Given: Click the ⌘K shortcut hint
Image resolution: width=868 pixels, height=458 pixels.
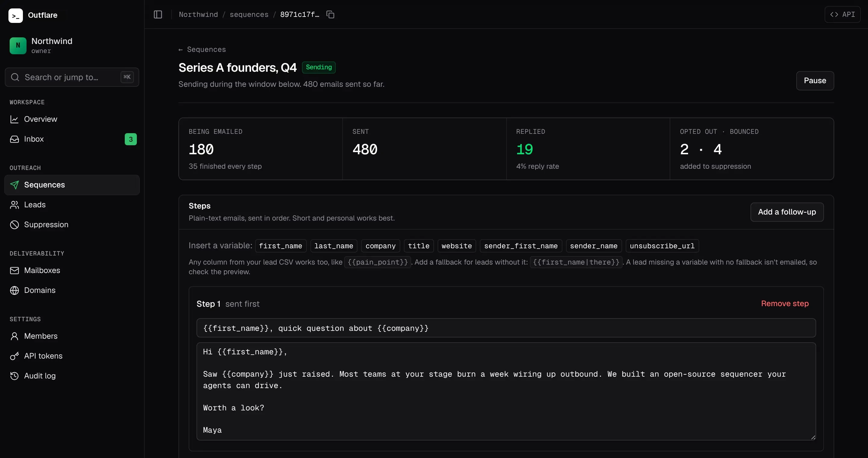Looking at the screenshot, I should pyautogui.click(x=127, y=77).
